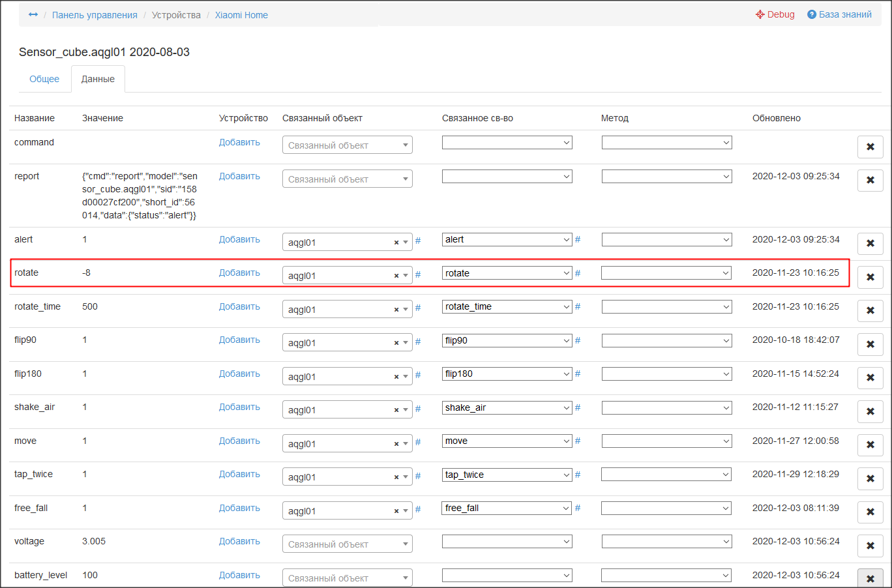Open linked object dropdown for command row

(x=347, y=145)
